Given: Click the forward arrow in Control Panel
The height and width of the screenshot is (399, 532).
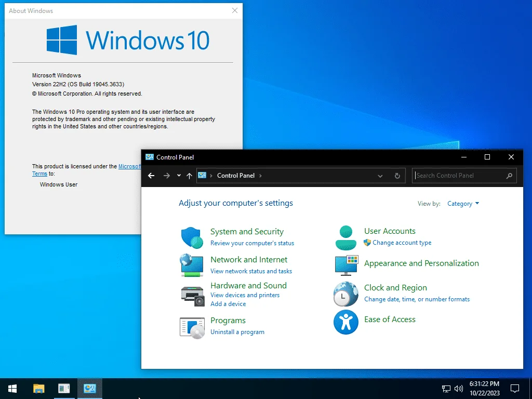Looking at the screenshot, I should [167, 176].
